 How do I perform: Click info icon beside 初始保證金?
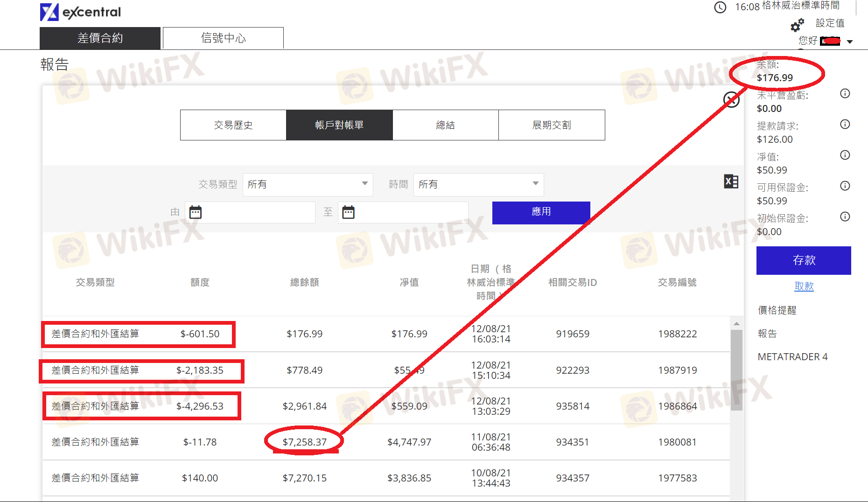click(845, 217)
